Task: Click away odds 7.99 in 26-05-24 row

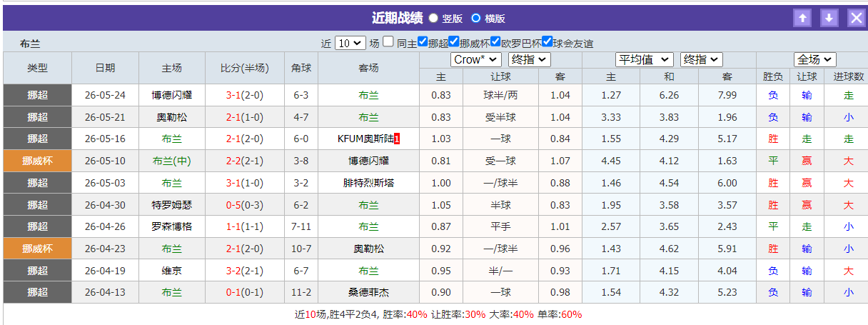Action: coord(727,95)
